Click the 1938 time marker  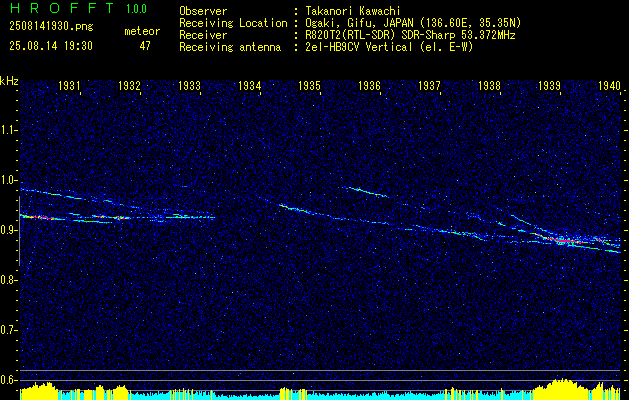(489, 85)
